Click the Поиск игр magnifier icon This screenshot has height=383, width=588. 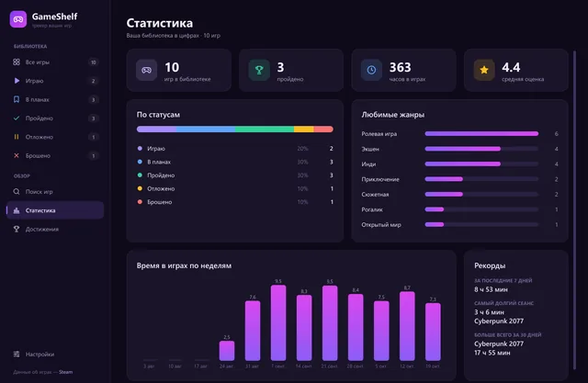[x=17, y=191]
